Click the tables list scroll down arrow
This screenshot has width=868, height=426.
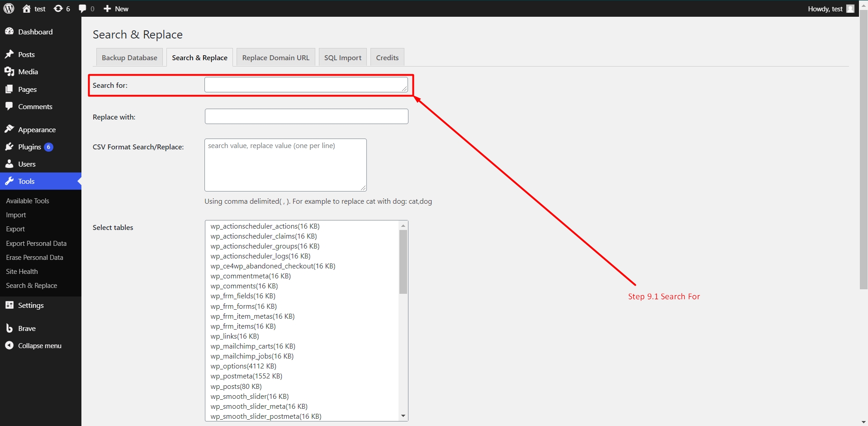[x=403, y=416]
